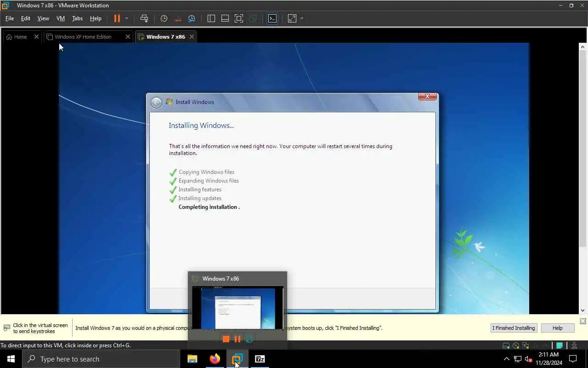Click the network tray icon
Image resolution: width=588 pixels, height=368 pixels.
[517, 359]
